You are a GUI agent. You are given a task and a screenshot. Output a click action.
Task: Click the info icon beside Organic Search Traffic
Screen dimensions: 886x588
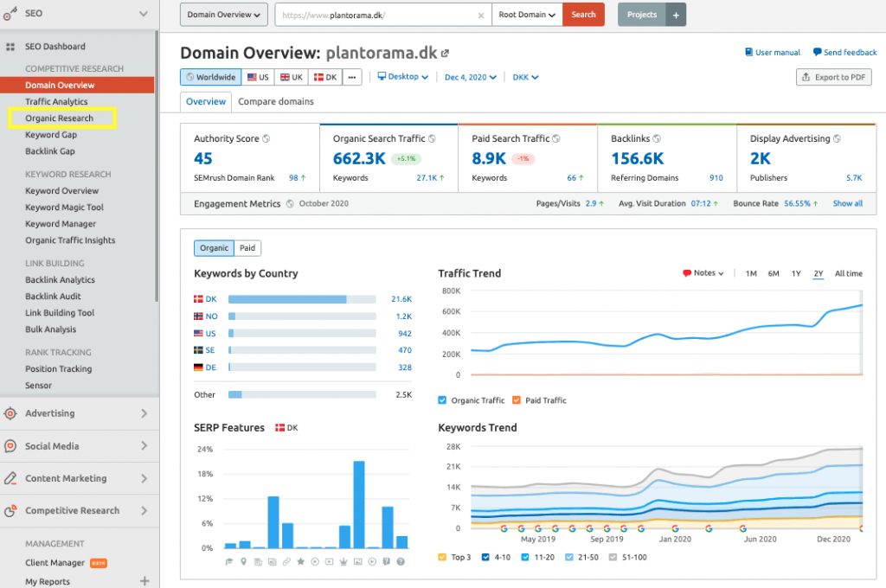tap(432, 138)
